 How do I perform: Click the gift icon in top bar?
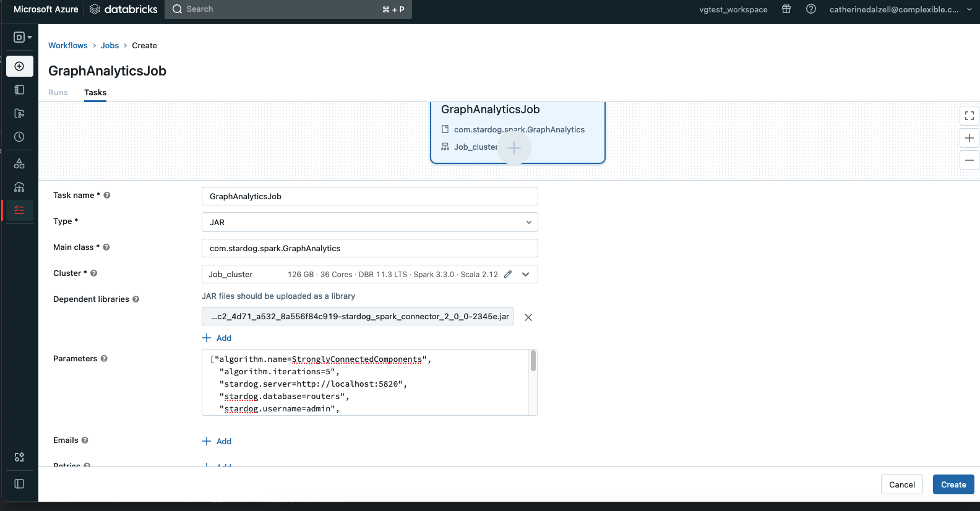pos(786,9)
